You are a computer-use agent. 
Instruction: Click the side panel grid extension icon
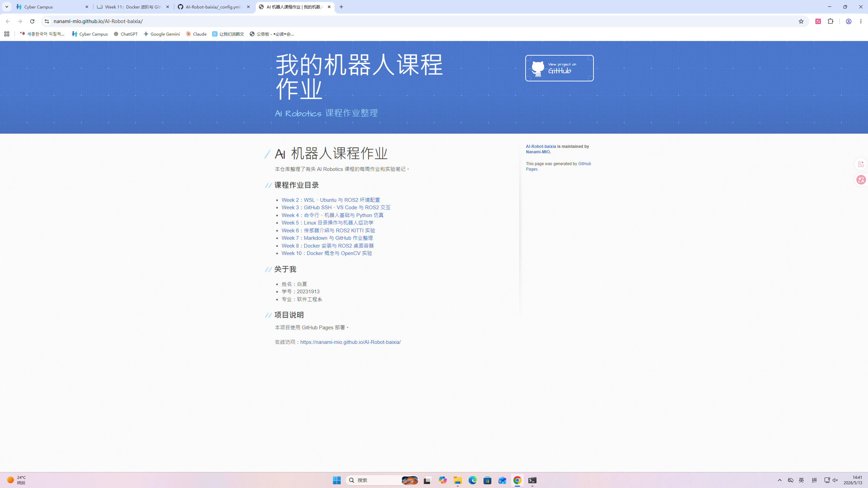pos(861,164)
